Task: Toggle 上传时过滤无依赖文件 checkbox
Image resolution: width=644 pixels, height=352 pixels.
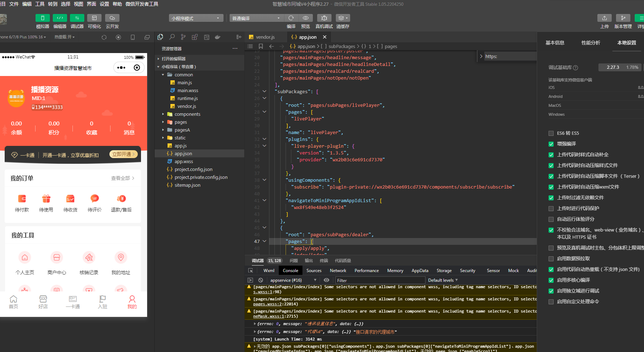Action: click(551, 198)
